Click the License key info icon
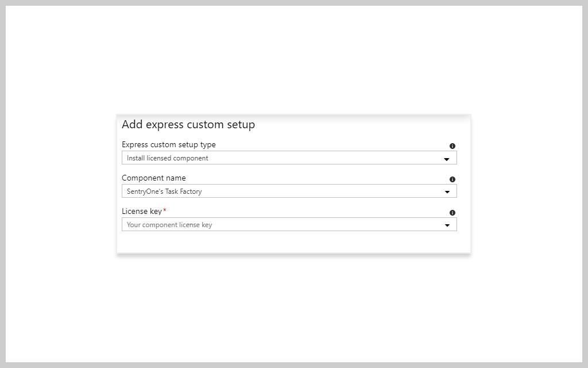The height and width of the screenshot is (368, 588). (x=452, y=213)
